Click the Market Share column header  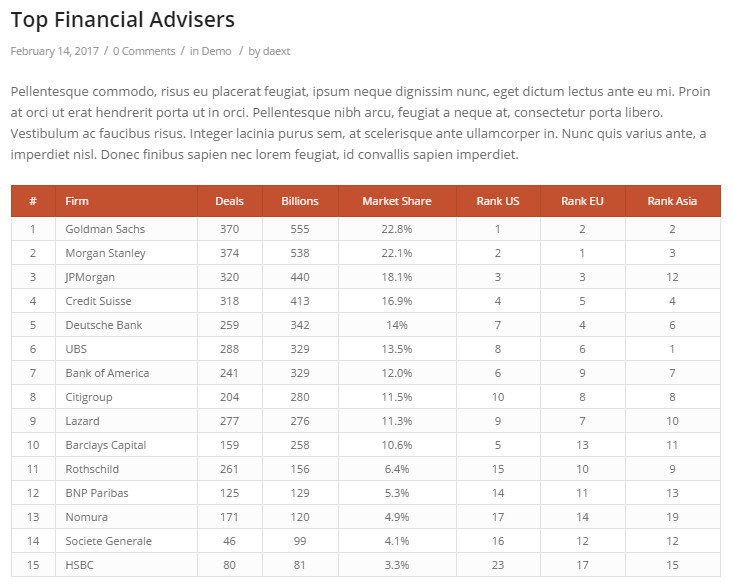(397, 201)
